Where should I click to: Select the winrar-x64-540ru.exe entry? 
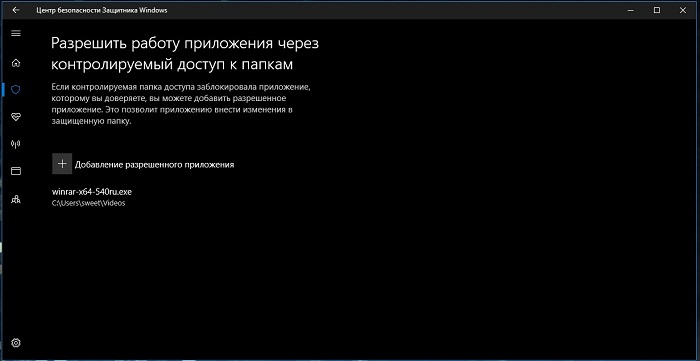point(92,192)
